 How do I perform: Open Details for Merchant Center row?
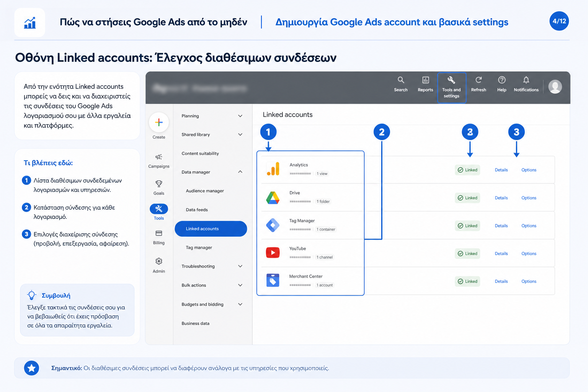[501, 281]
